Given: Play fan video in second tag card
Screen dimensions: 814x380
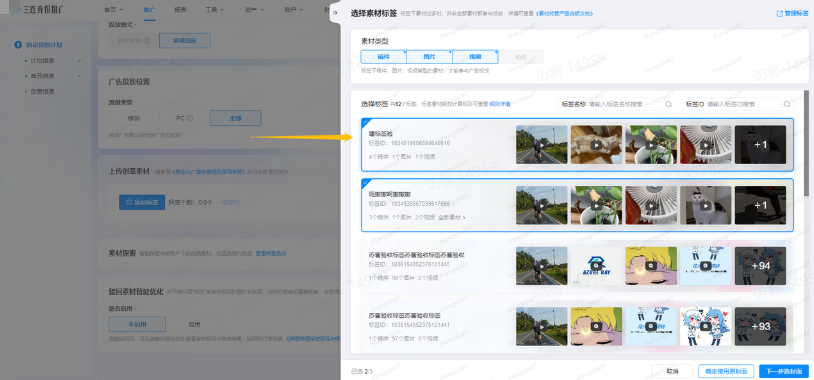Looking at the screenshot, I should click(651, 206).
